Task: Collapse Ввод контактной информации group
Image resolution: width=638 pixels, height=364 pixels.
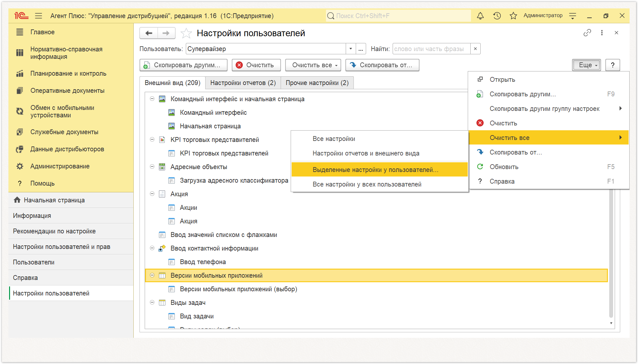Action: pyautogui.click(x=152, y=248)
